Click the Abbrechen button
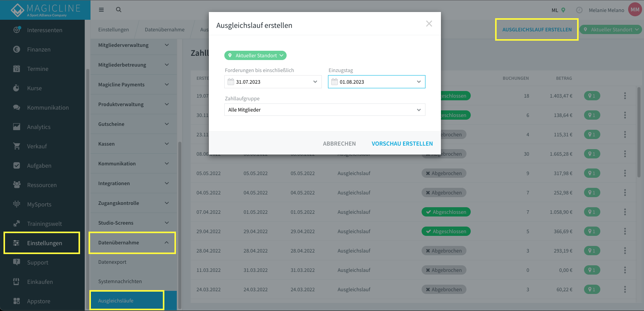 pyautogui.click(x=339, y=143)
